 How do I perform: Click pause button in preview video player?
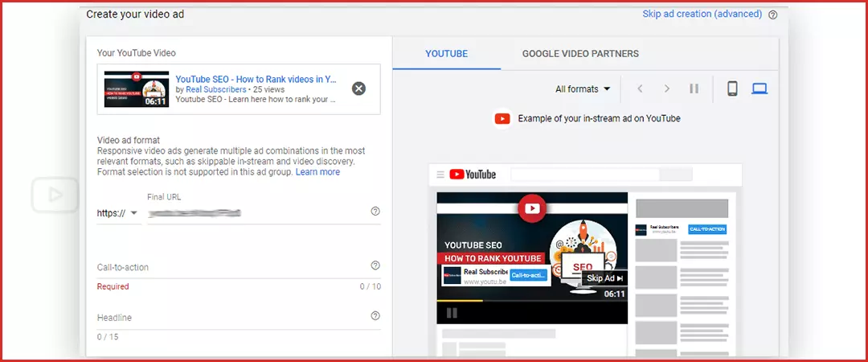pyautogui.click(x=452, y=313)
